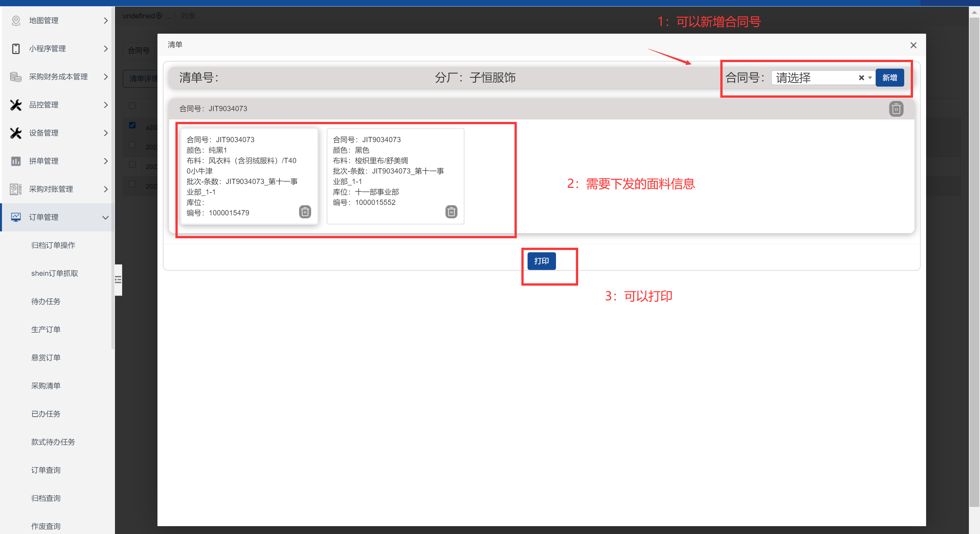Click the 拼单管理 chart icon
The width and height of the screenshot is (980, 534).
pyautogui.click(x=16, y=161)
